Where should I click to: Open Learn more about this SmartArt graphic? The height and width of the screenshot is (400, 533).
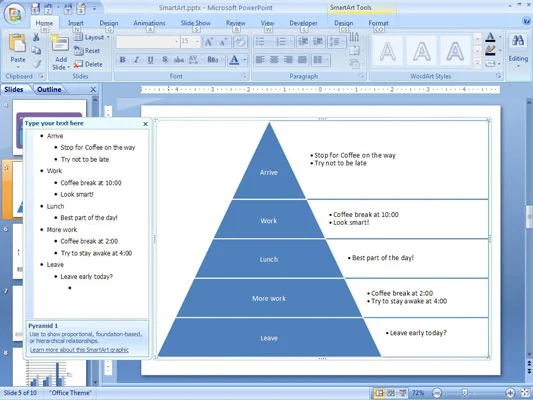(79, 350)
